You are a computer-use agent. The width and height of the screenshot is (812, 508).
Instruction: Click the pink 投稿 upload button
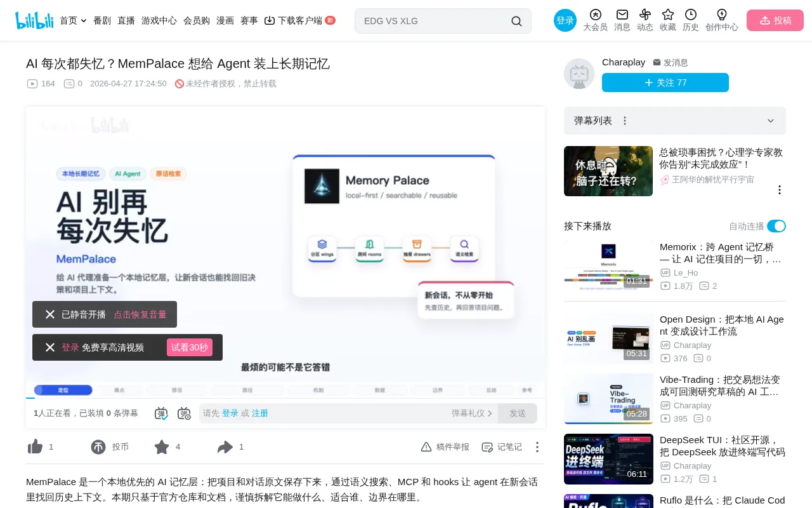775,20
